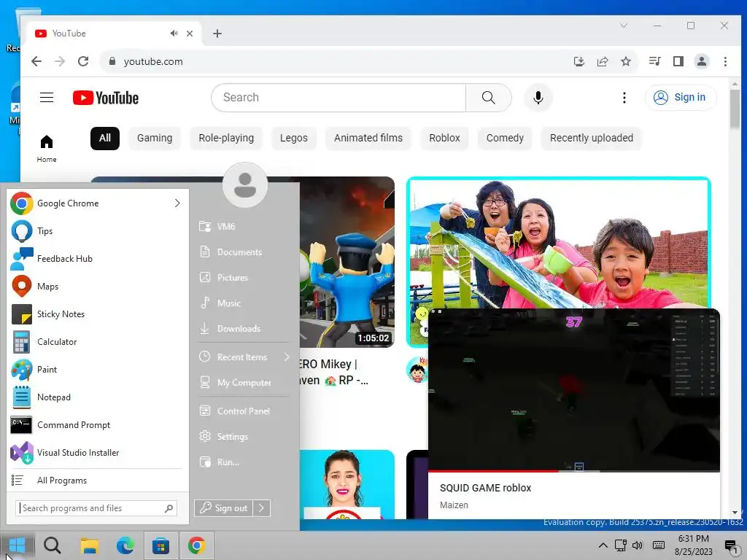Open Pictures folder from Start menu
The height and width of the screenshot is (560, 747).
pos(244,278)
